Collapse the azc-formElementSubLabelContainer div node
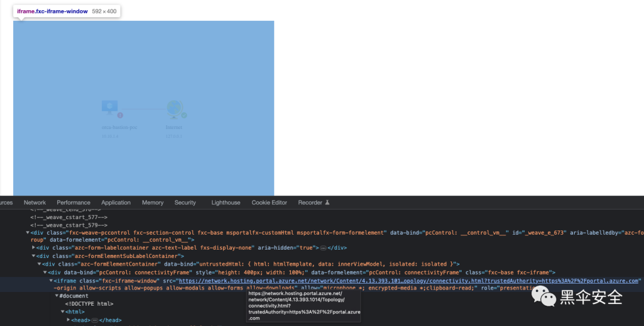 33,256
